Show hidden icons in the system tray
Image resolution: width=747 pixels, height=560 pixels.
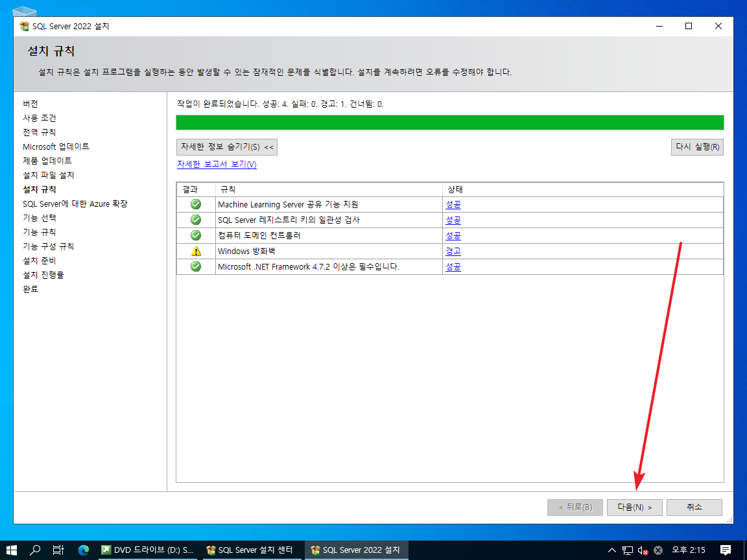coord(612,550)
